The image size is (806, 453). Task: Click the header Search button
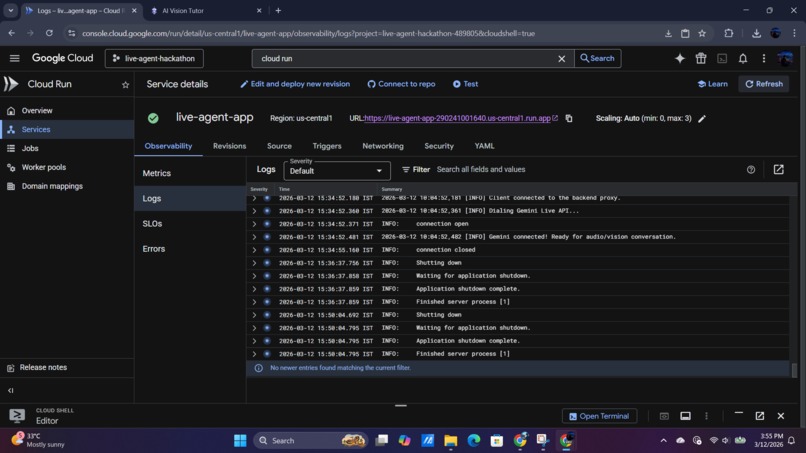(597, 59)
